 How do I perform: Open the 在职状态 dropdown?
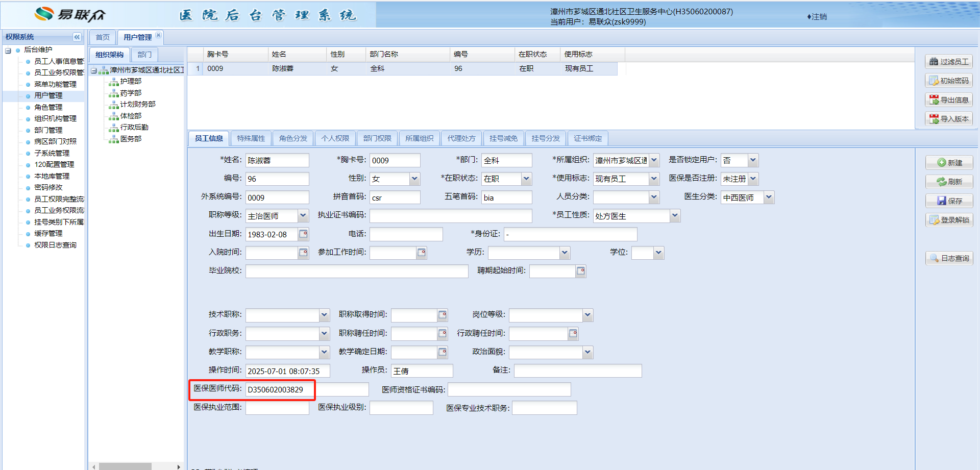pos(527,179)
